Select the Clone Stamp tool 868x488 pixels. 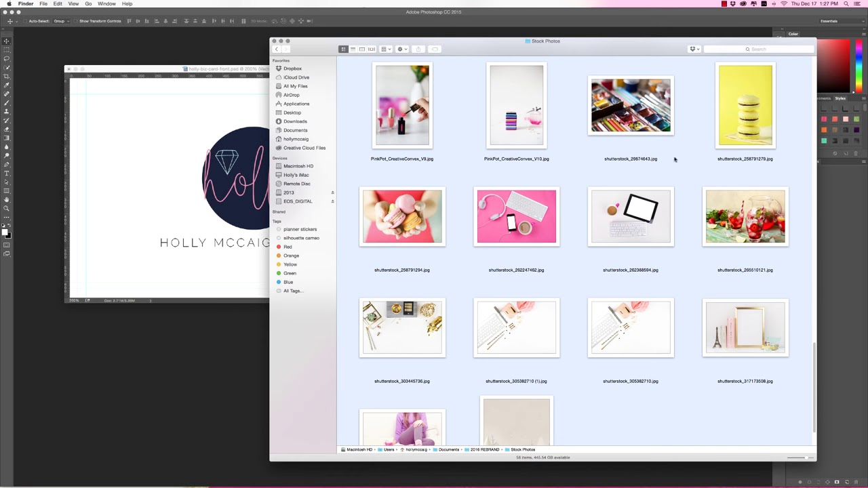pos(7,112)
